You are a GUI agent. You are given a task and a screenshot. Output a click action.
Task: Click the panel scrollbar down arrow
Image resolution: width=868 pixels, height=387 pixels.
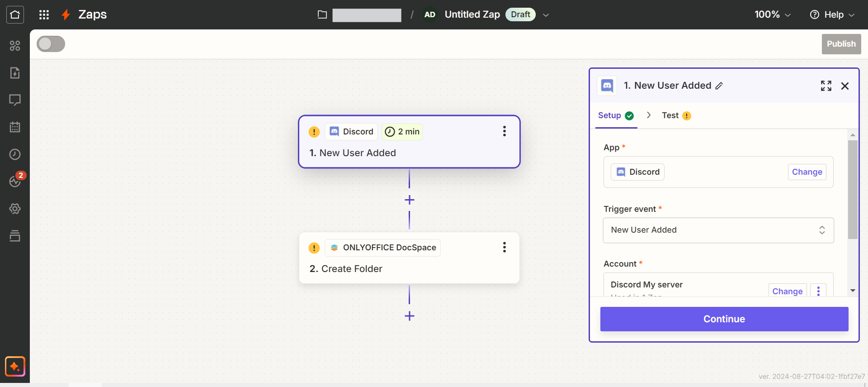pyautogui.click(x=853, y=291)
